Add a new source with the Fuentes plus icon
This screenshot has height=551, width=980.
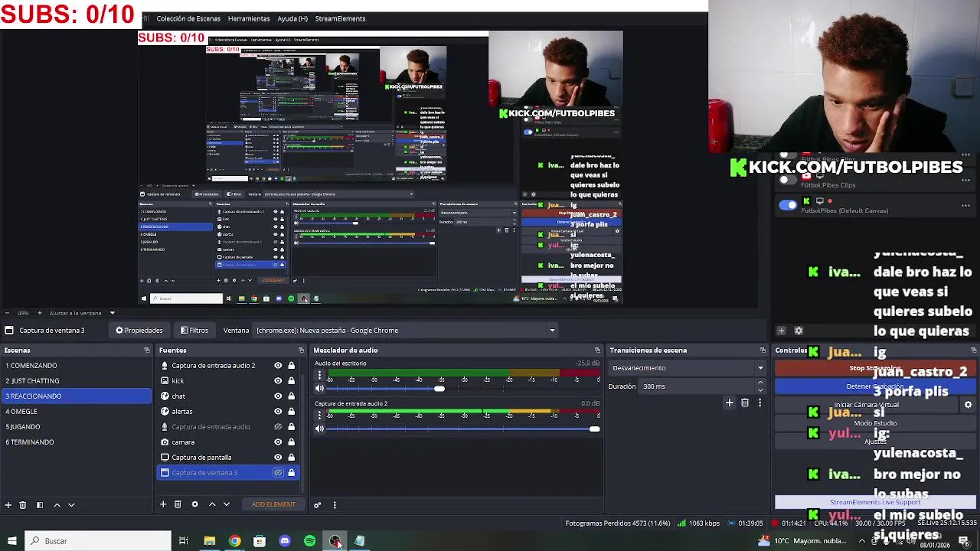(x=162, y=504)
